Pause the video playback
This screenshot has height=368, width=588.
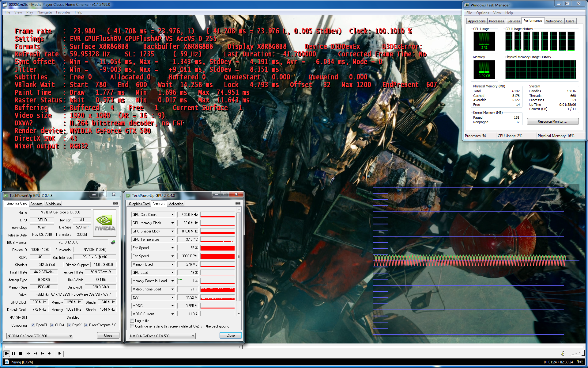[13, 353]
